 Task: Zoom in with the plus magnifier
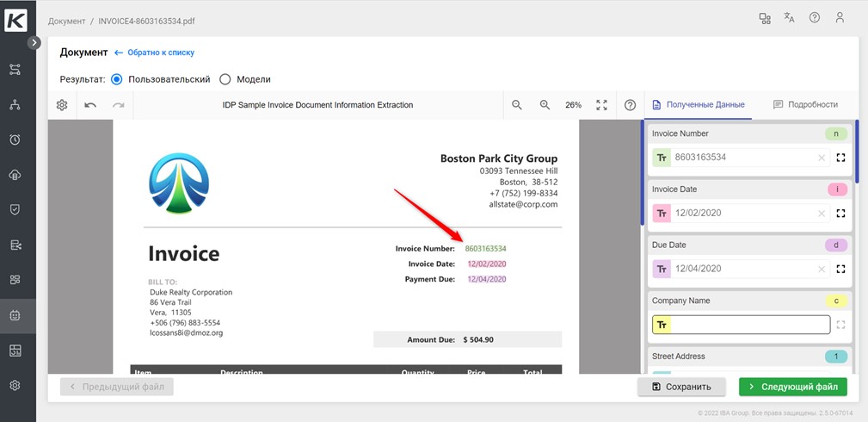click(545, 105)
